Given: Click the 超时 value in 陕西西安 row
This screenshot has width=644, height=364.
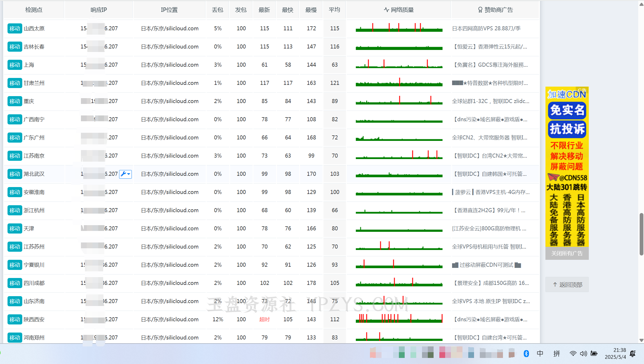Looking at the screenshot, I should pyautogui.click(x=264, y=320).
